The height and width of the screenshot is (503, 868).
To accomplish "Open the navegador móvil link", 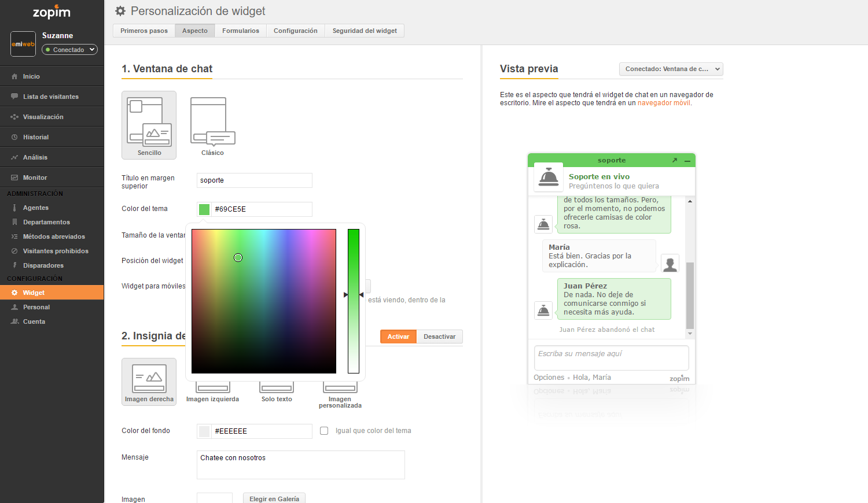I will [664, 103].
